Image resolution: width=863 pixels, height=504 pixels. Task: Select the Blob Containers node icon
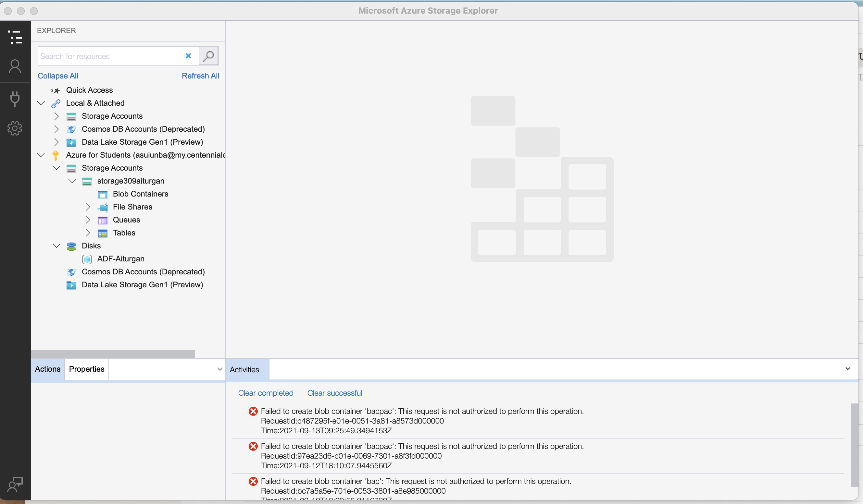pos(102,194)
